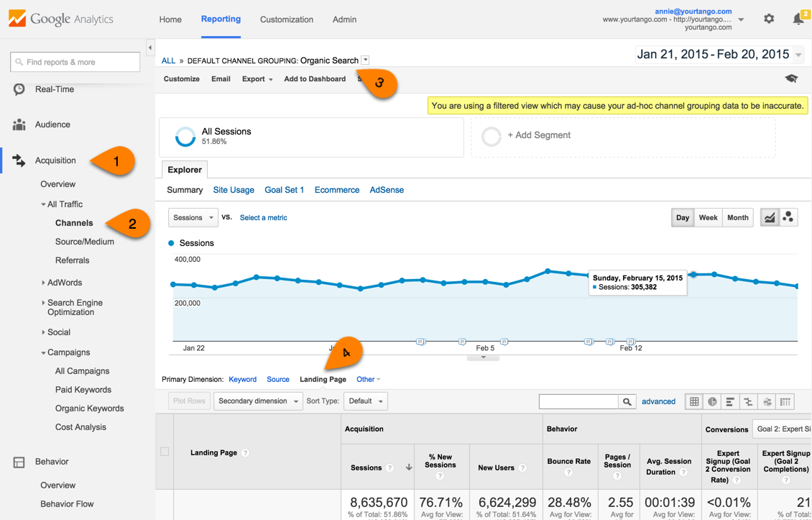Screen dimensions: 812x520
Task: Toggle chart interval to Week
Action: tap(708, 217)
